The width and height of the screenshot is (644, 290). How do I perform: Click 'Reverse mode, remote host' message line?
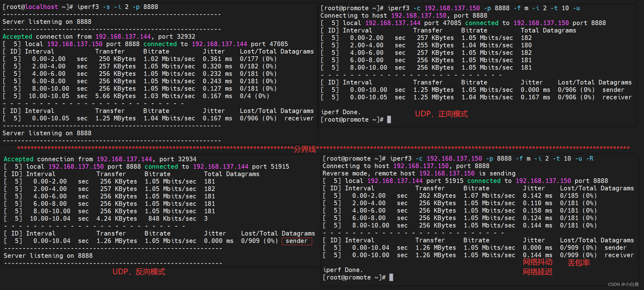pos(419,173)
